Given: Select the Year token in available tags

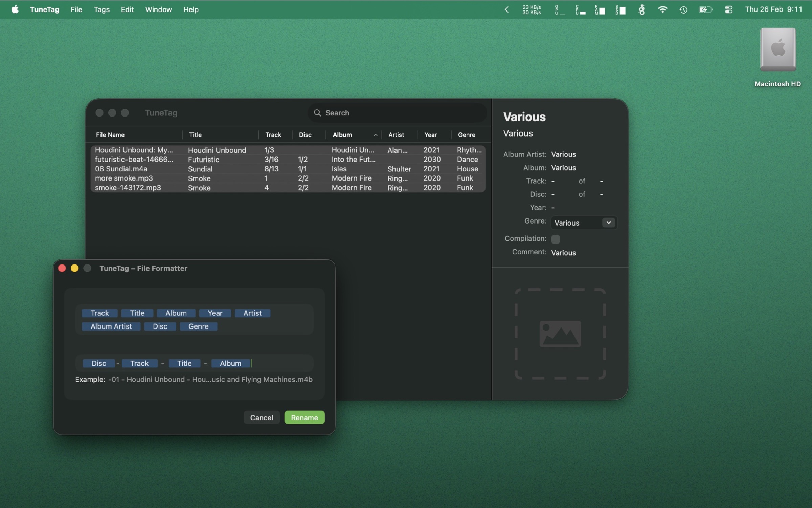Looking at the screenshot, I should click(x=215, y=313).
